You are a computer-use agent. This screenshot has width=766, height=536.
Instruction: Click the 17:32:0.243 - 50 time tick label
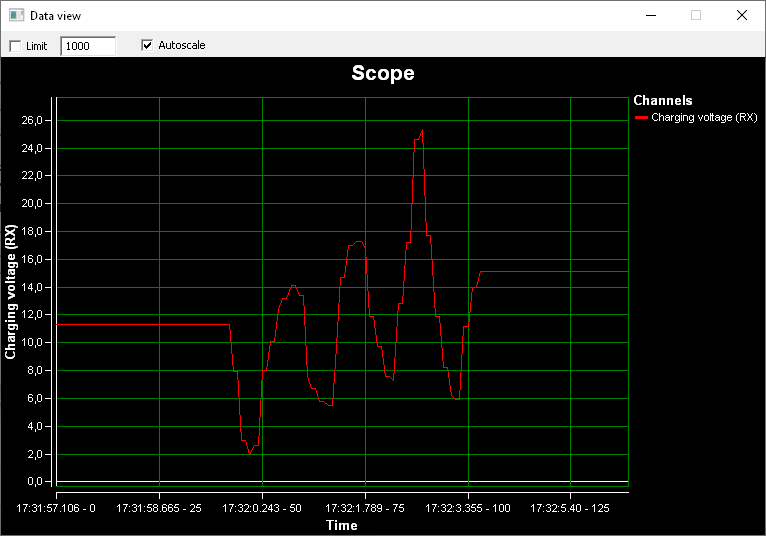pos(262,508)
